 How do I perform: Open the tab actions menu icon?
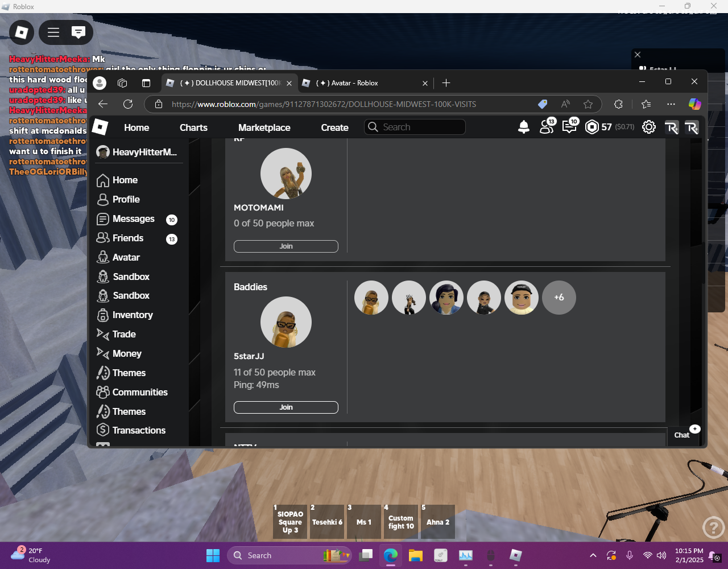click(146, 83)
